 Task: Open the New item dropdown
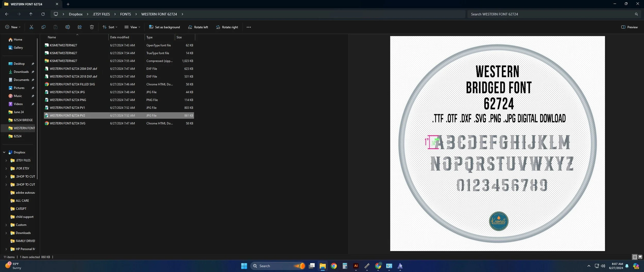tap(13, 27)
